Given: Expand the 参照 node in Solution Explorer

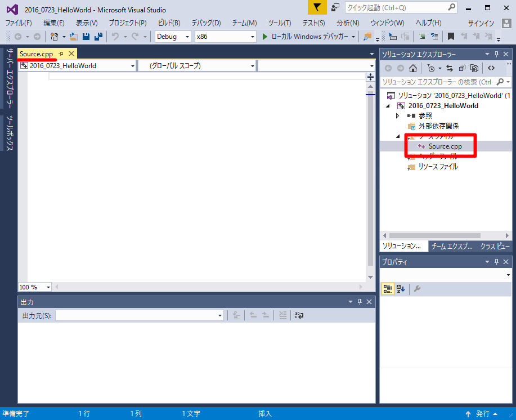Looking at the screenshot, I should point(397,116).
